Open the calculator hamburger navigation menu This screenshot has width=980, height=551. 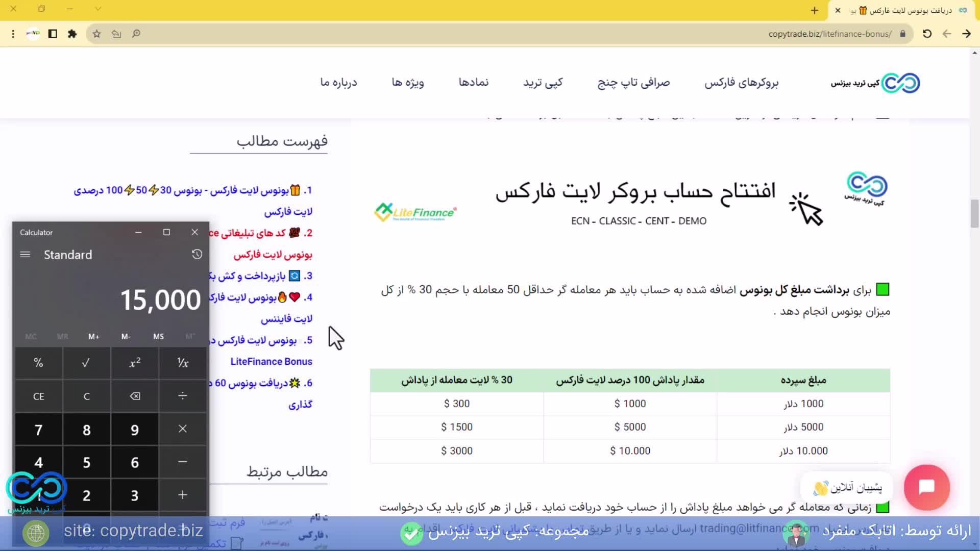pos(25,255)
